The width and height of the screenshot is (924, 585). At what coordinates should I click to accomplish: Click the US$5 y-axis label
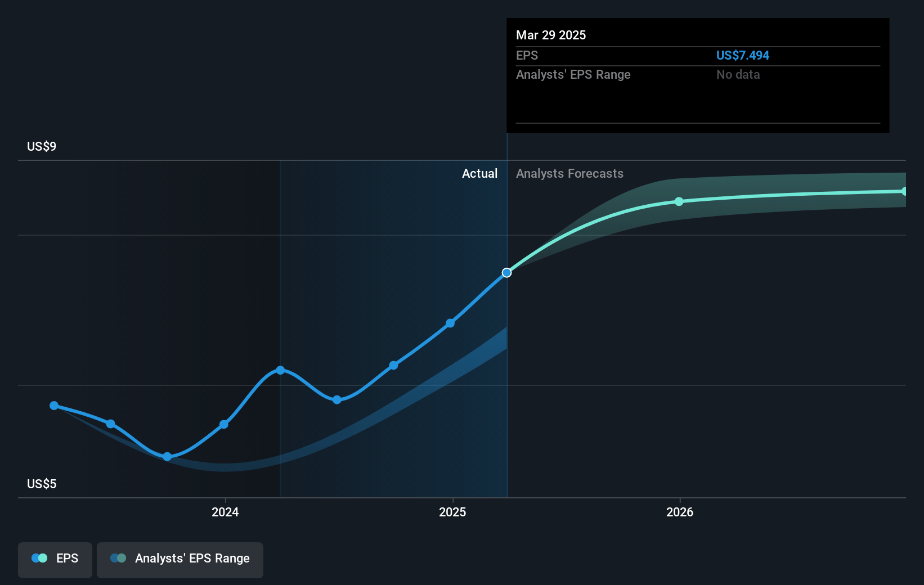42,484
